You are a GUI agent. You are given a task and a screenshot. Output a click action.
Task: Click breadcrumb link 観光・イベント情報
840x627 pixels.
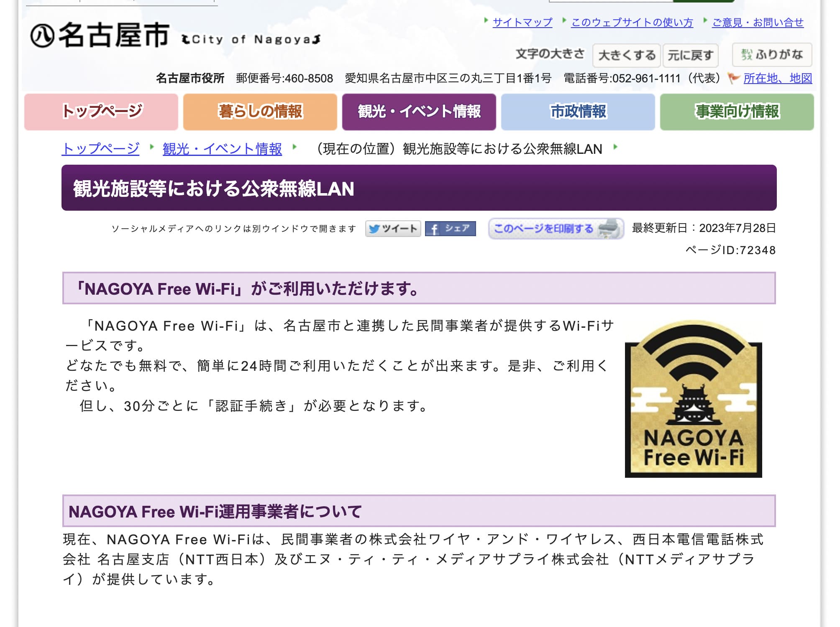point(222,149)
